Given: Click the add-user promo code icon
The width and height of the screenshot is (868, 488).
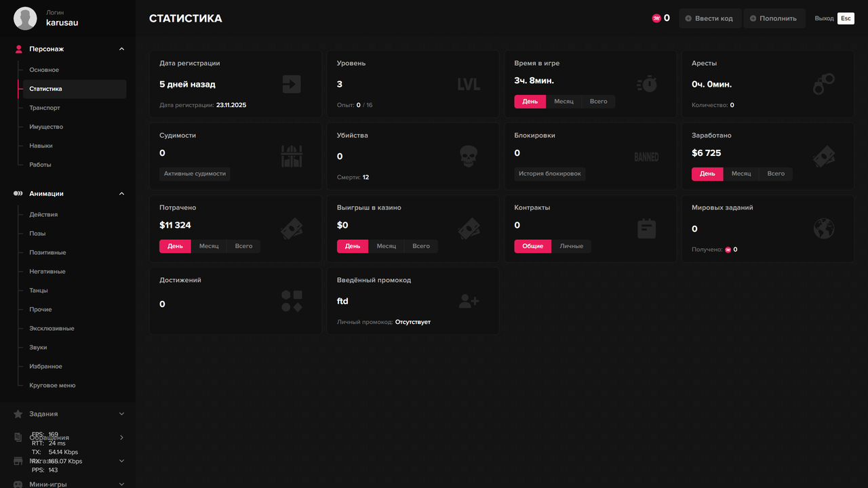Looking at the screenshot, I should click(469, 301).
